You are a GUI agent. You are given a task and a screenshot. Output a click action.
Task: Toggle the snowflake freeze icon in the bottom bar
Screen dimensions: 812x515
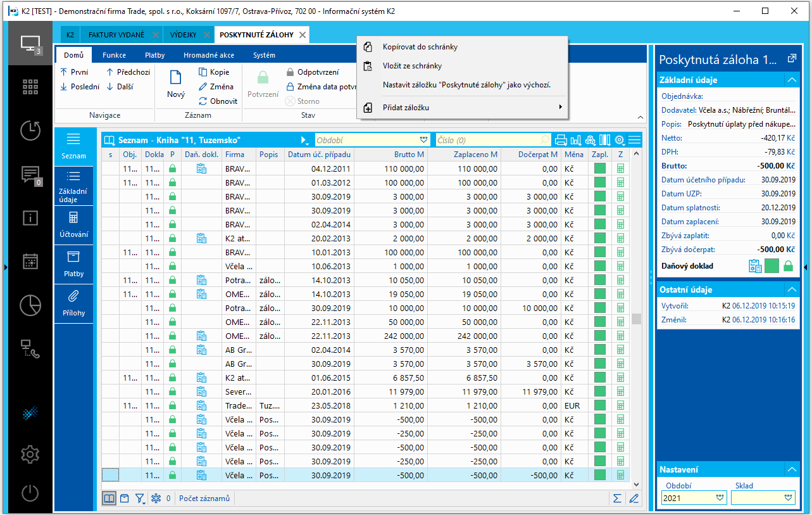156,499
